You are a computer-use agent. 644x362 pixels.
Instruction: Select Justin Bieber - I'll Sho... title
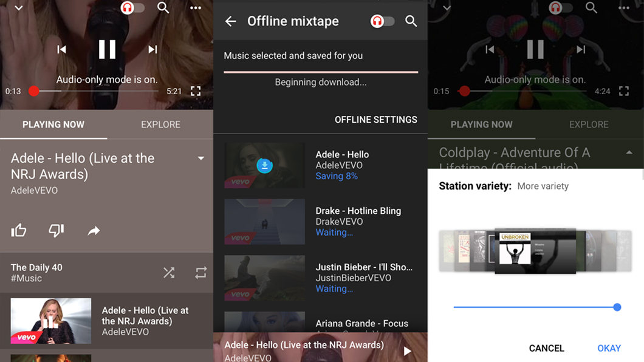[364, 267]
